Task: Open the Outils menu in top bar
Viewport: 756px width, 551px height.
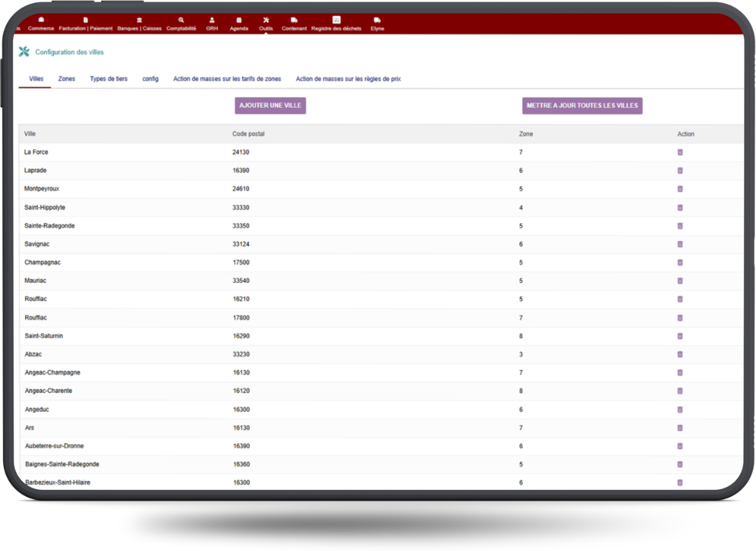Action: click(x=266, y=24)
